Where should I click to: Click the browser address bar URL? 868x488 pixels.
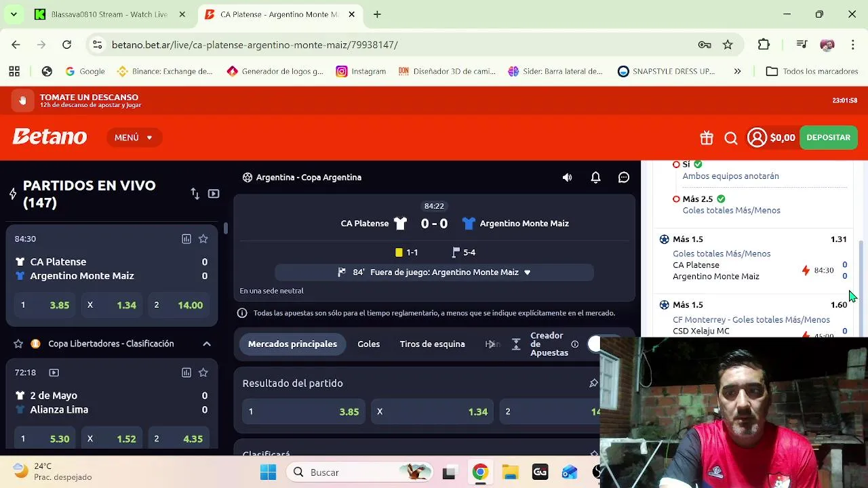254,45
